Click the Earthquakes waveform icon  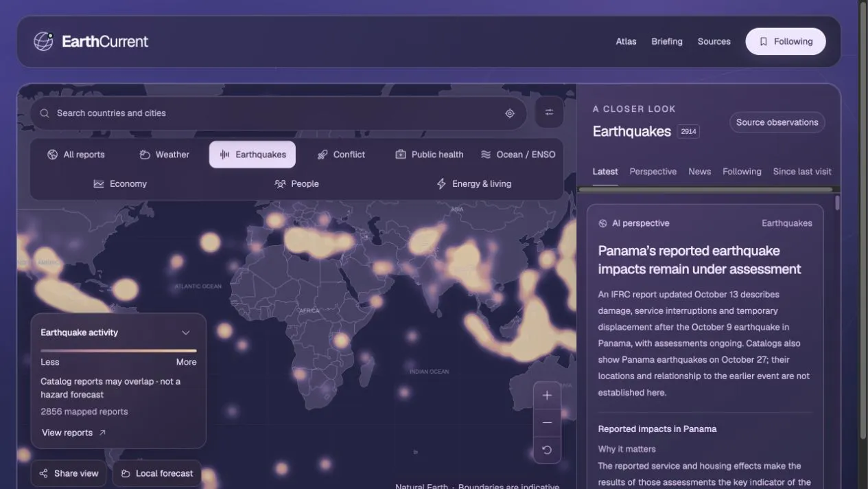pyautogui.click(x=224, y=155)
